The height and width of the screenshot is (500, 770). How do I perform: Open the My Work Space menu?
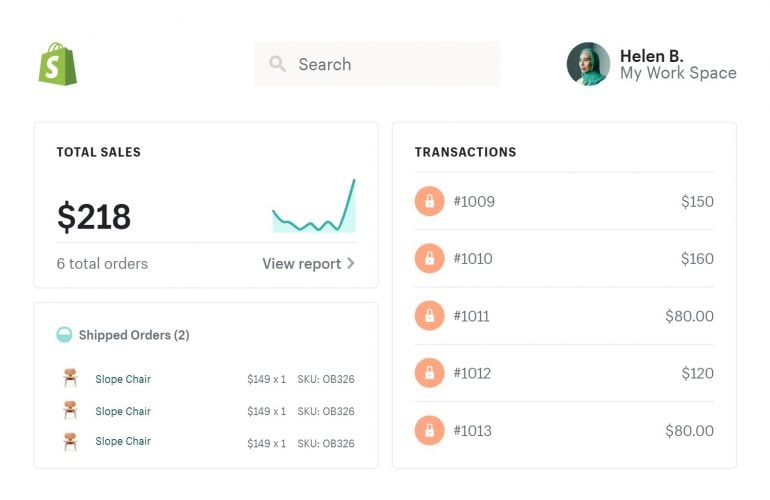[678, 74]
